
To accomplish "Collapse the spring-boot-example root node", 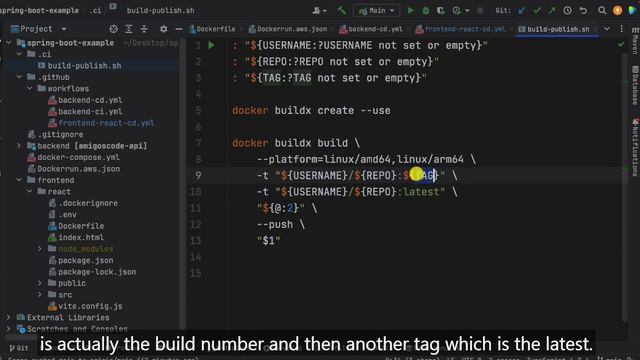I will 9,42.
